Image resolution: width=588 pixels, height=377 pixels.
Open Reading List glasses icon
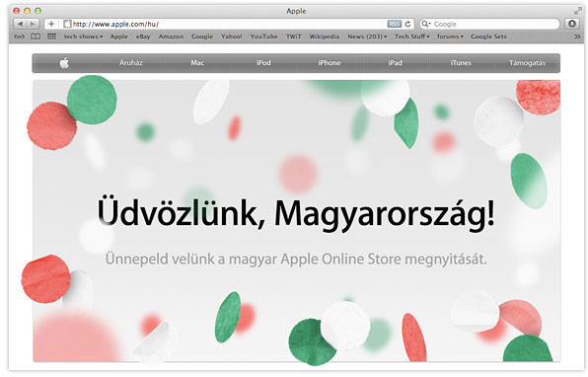(x=20, y=37)
